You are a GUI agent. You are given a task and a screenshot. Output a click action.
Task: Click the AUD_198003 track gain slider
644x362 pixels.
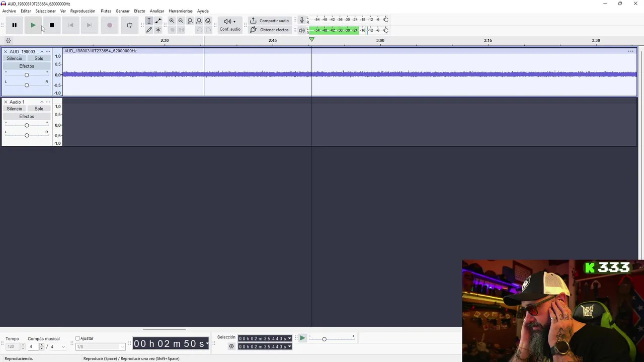27,75
